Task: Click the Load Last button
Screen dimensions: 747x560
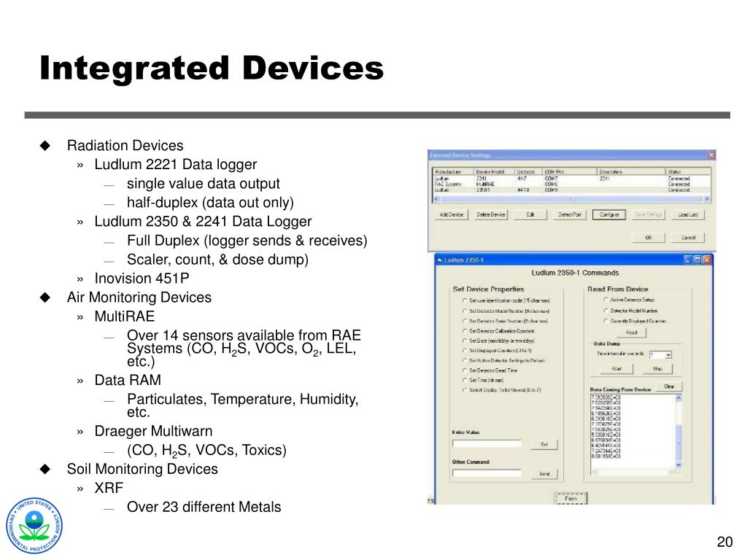Action: point(687,215)
